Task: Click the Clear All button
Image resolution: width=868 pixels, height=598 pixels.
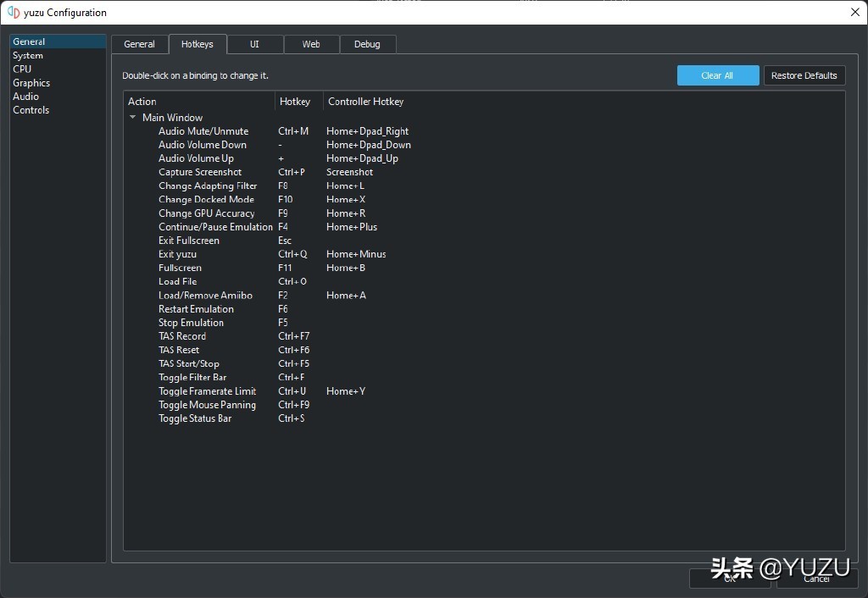Action: tap(718, 75)
